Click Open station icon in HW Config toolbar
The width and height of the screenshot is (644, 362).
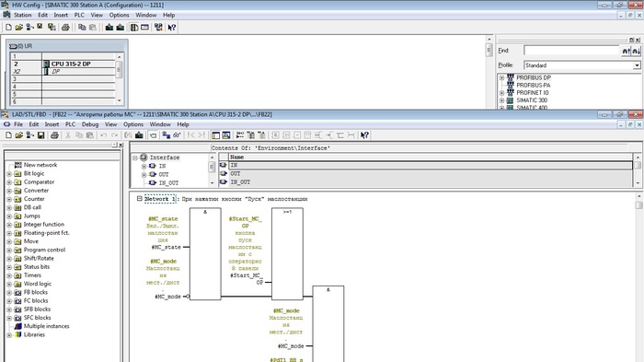point(19,28)
